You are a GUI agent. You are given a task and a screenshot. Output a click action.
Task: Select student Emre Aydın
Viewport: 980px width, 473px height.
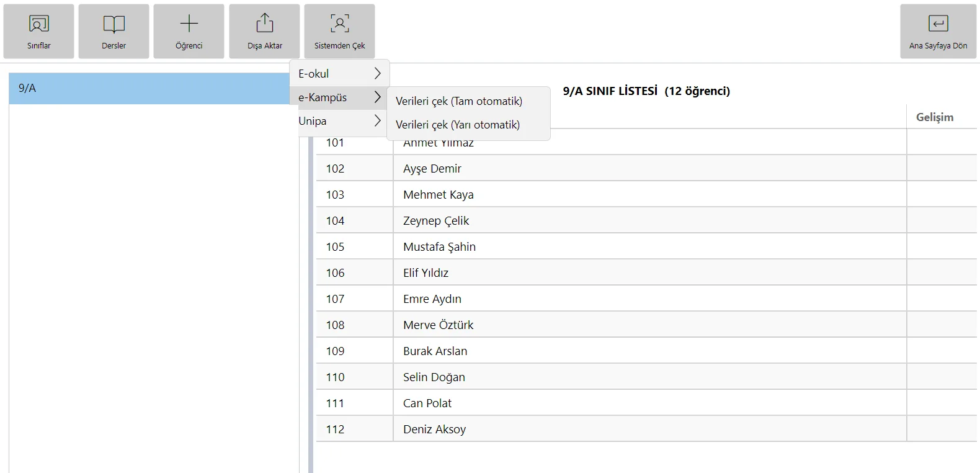(x=432, y=299)
